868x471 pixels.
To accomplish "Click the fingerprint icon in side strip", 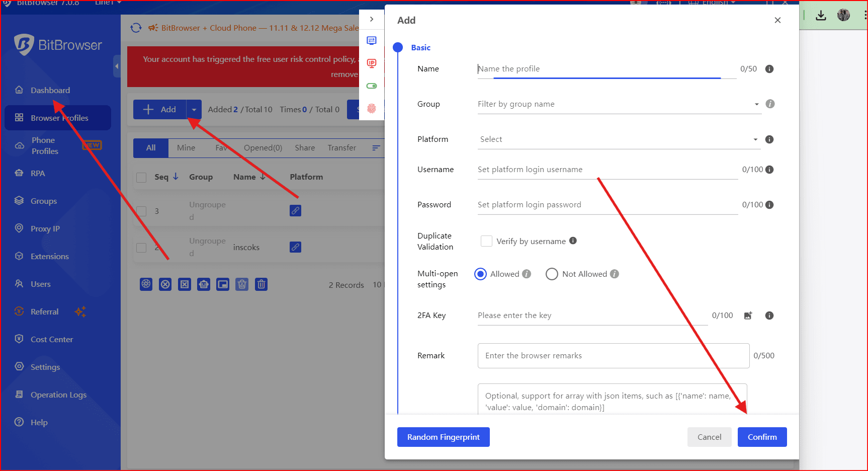I will point(372,109).
